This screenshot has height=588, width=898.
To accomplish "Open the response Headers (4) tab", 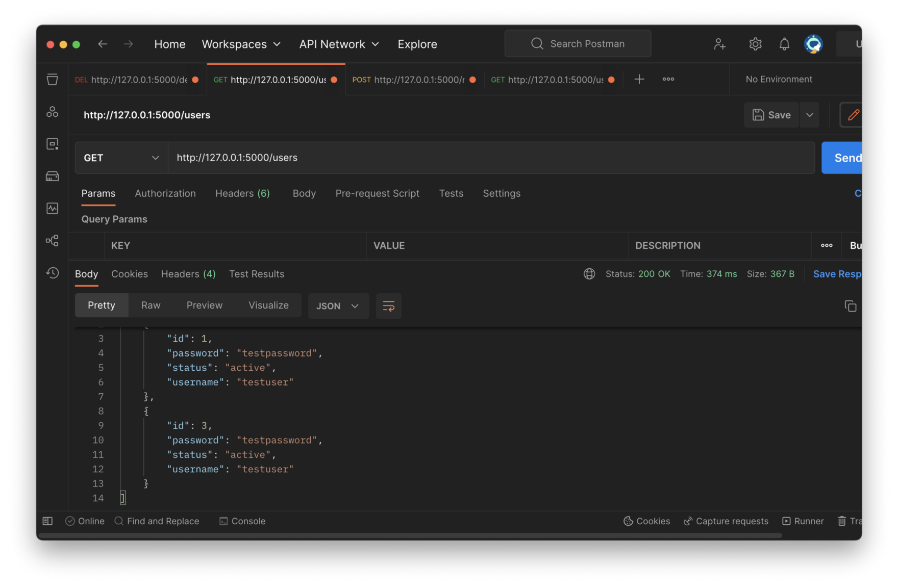I will [188, 274].
